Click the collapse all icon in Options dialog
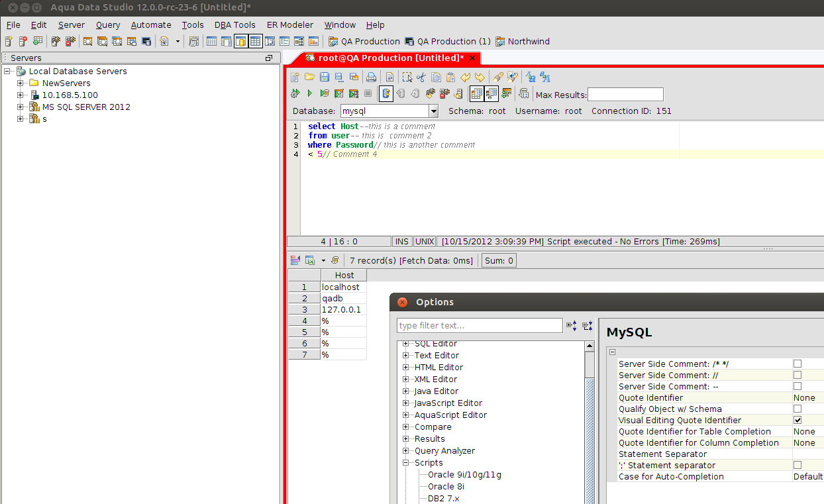This screenshot has height=504, width=824. pos(588,325)
